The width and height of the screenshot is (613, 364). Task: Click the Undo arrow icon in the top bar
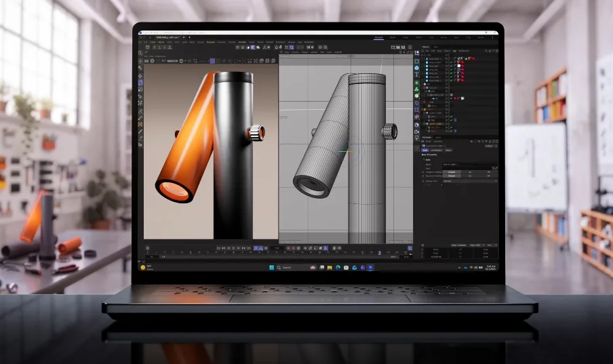click(x=140, y=37)
